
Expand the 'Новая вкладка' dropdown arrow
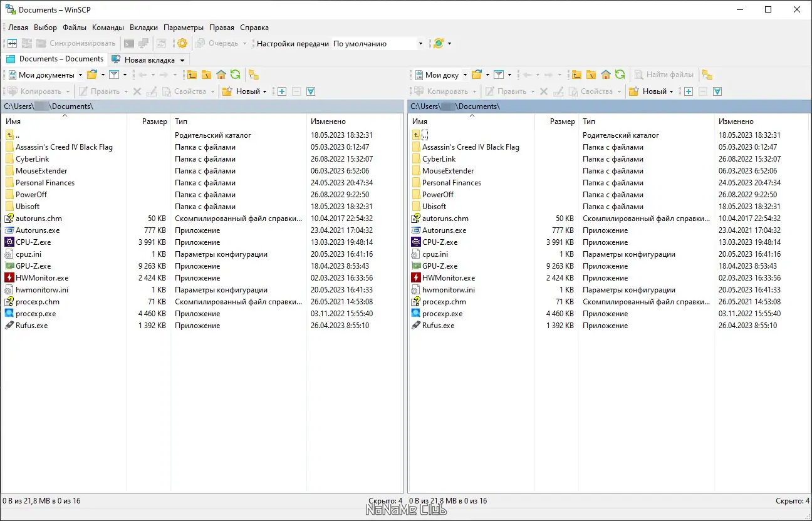[182, 60]
